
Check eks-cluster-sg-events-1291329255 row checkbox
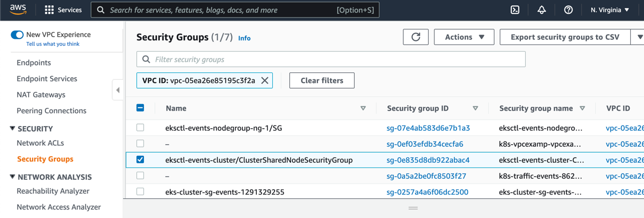(x=140, y=191)
